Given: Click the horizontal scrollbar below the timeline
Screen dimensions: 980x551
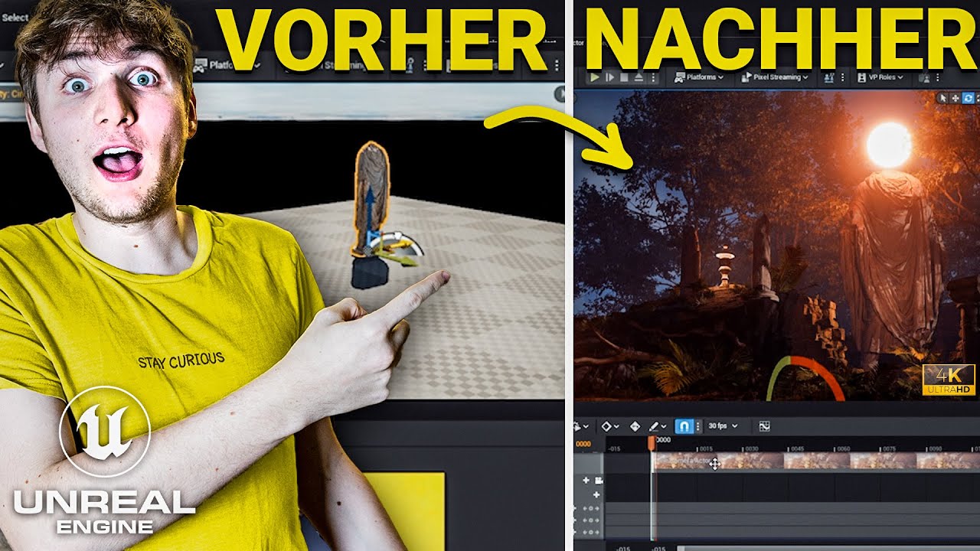Looking at the screenshot, I should (x=828, y=548).
